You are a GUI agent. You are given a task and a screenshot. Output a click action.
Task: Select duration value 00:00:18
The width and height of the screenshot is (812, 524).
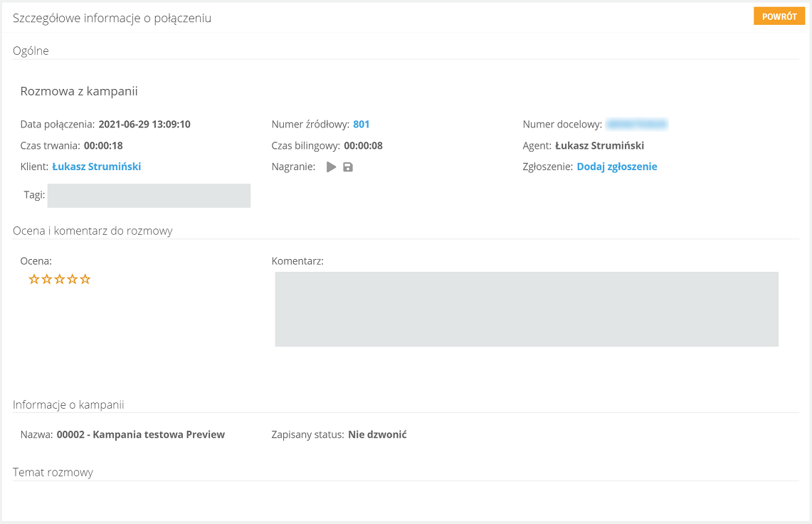tap(103, 146)
